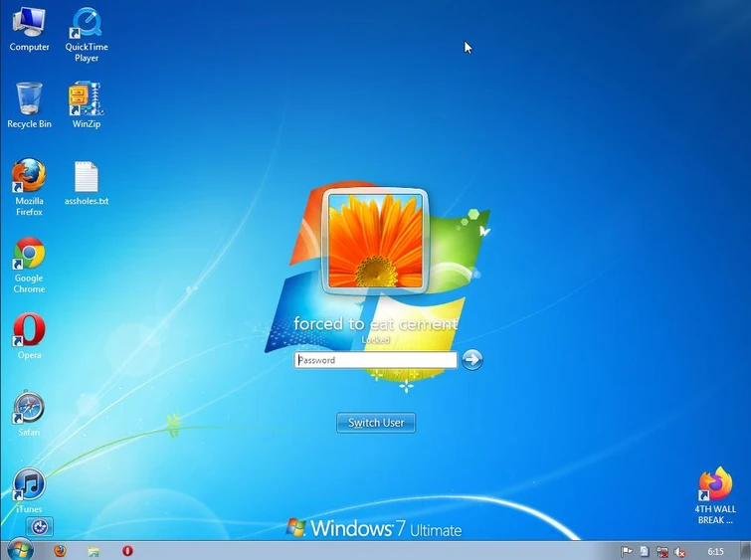Image resolution: width=751 pixels, height=560 pixels.
Task: Click the 'forced to eat cement' username
Action: coord(376,324)
